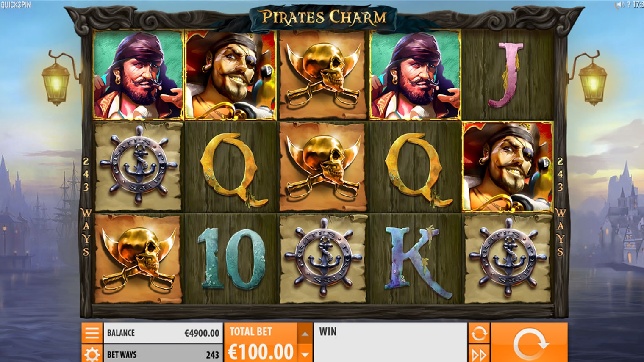
Task: Spin the reels with the big button
Action: pyautogui.click(x=530, y=343)
